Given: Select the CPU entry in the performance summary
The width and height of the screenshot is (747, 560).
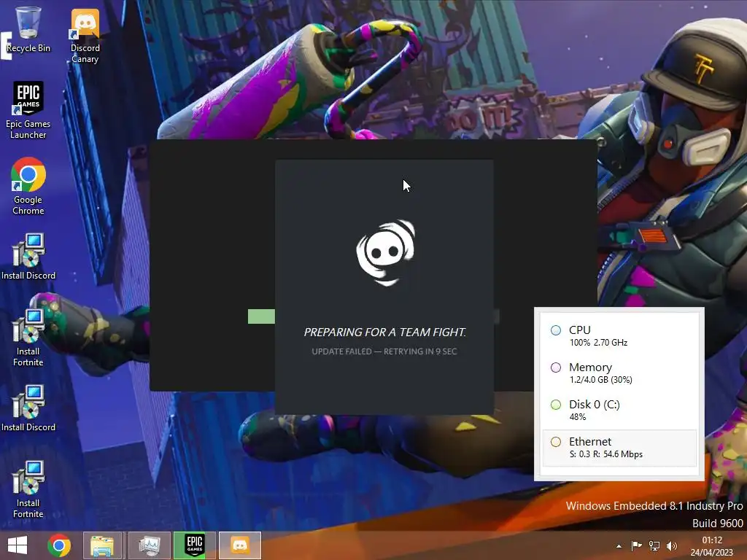Looking at the screenshot, I should point(619,335).
